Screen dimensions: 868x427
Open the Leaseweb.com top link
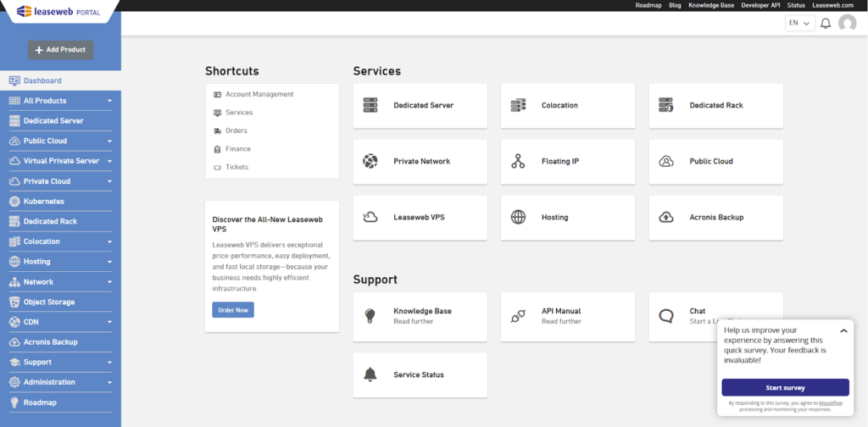(x=832, y=5)
